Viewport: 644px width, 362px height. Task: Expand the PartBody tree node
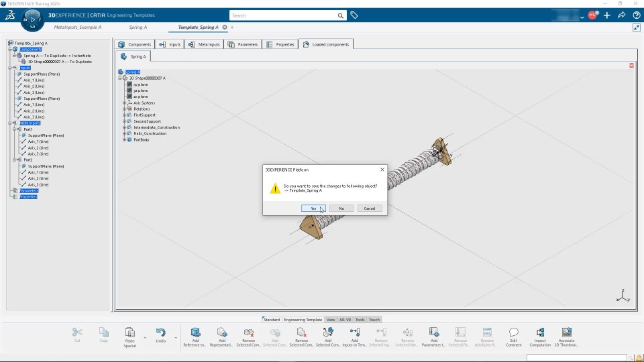[x=125, y=140]
